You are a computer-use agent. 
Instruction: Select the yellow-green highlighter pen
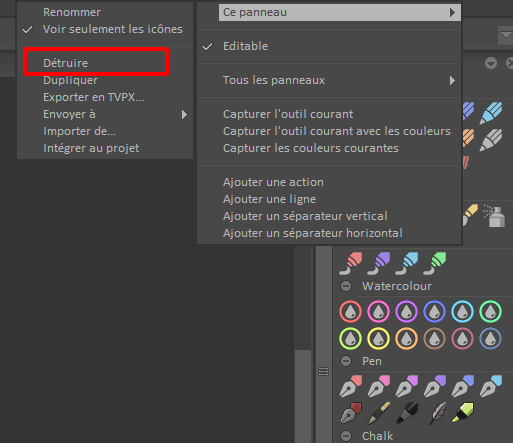(463, 412)
